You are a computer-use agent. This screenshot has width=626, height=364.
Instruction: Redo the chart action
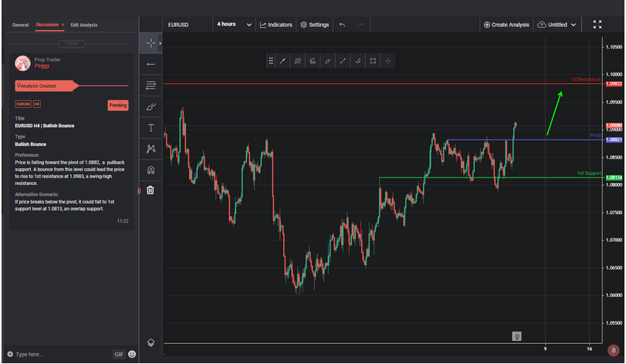click(x=360, y=25)
